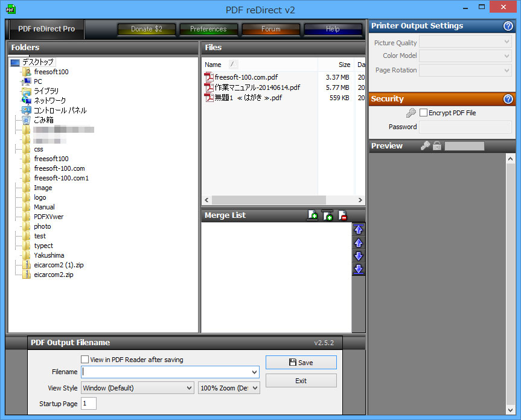The image size is (521, 420).
Task: Click the PDF reDirect Pro banner button
Action: 46,29
